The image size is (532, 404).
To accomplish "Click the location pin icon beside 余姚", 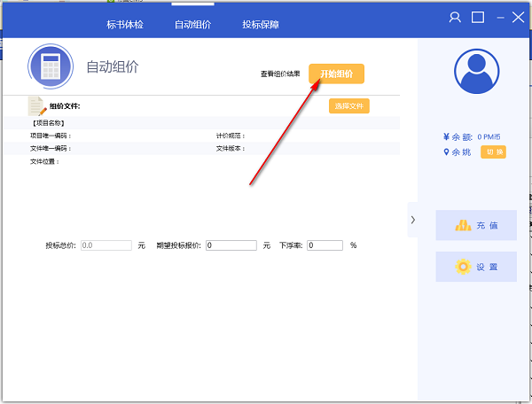I will click(x=446, y=152).
